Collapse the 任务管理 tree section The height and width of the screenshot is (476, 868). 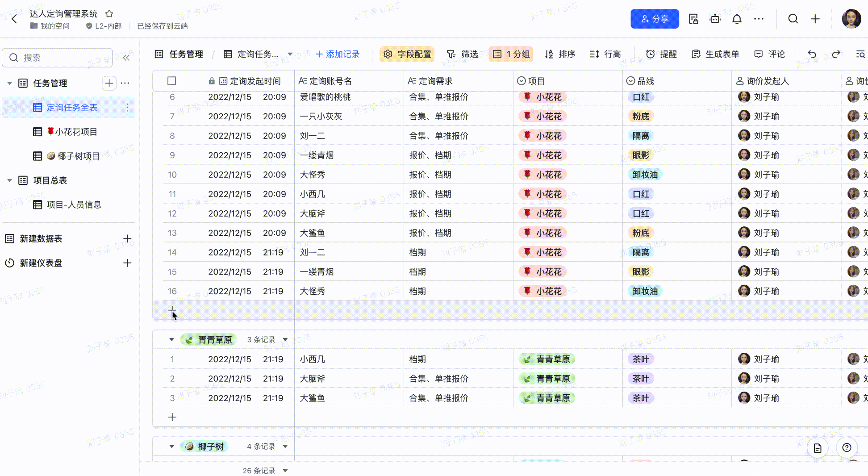tap(9, 84)
